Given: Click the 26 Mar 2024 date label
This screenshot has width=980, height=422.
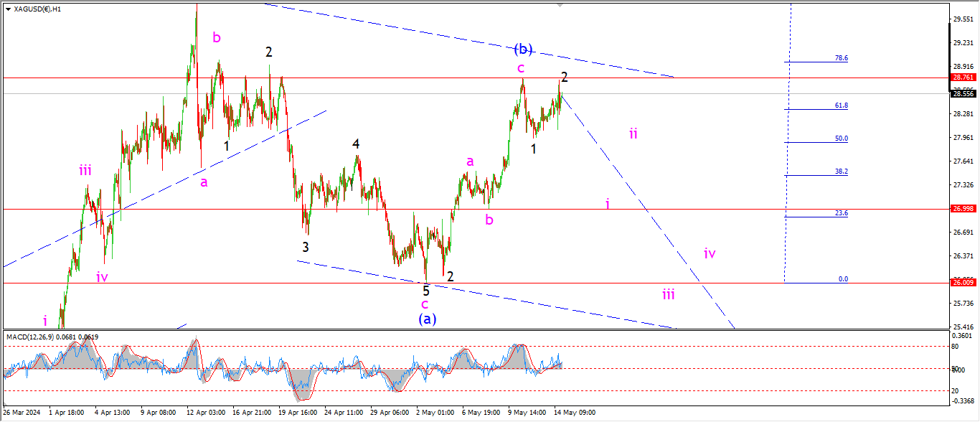Looking at the screenshot, I should 22,413.
